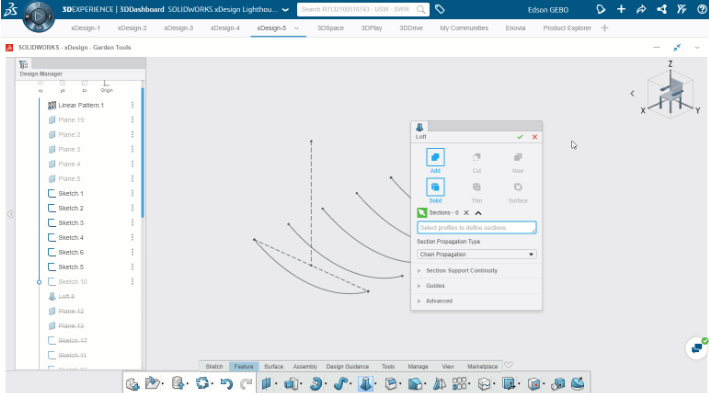Viewport: 709px width, 393px height.
Task: Add a new dashboard tab with plus
Action: click(605, 28)
